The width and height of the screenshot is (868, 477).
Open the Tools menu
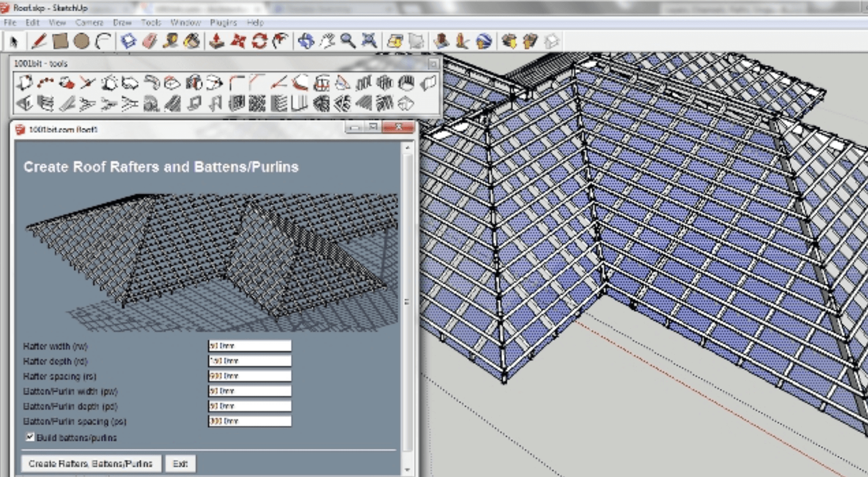click(151, 22)
